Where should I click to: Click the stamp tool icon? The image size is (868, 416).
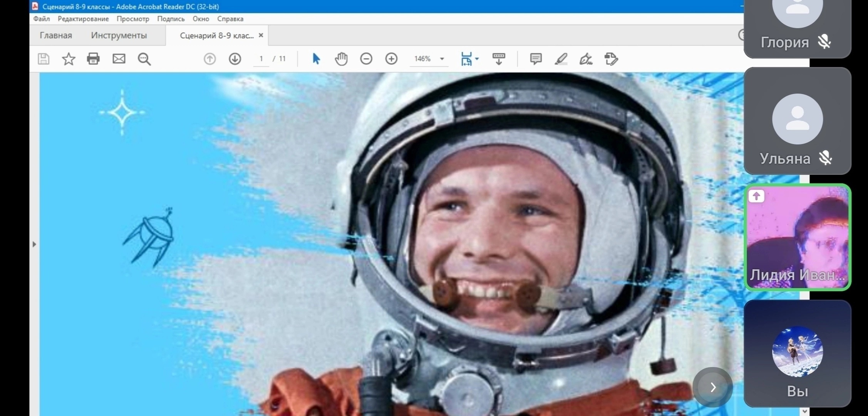[x=611, y=59]
